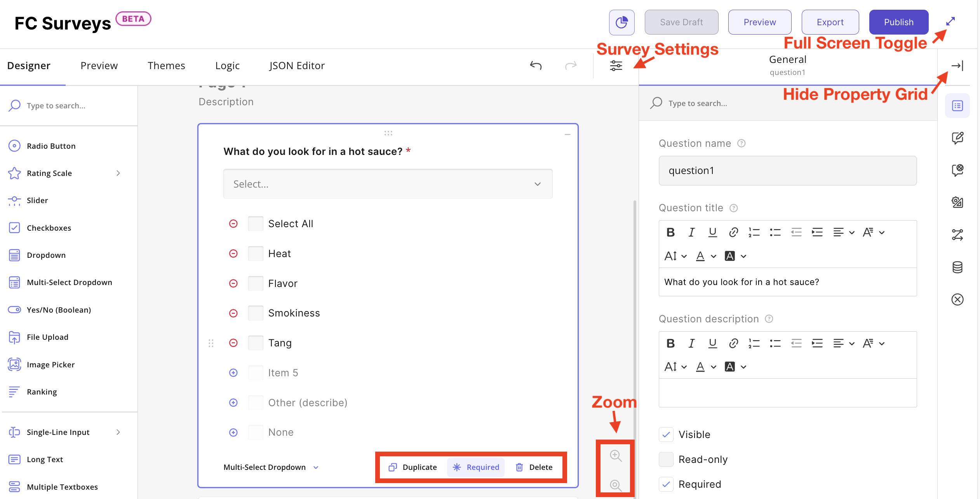Screen dimensions: 980x499
Task: Apply italic in Question title toolbar
Action: pos(691,233)
